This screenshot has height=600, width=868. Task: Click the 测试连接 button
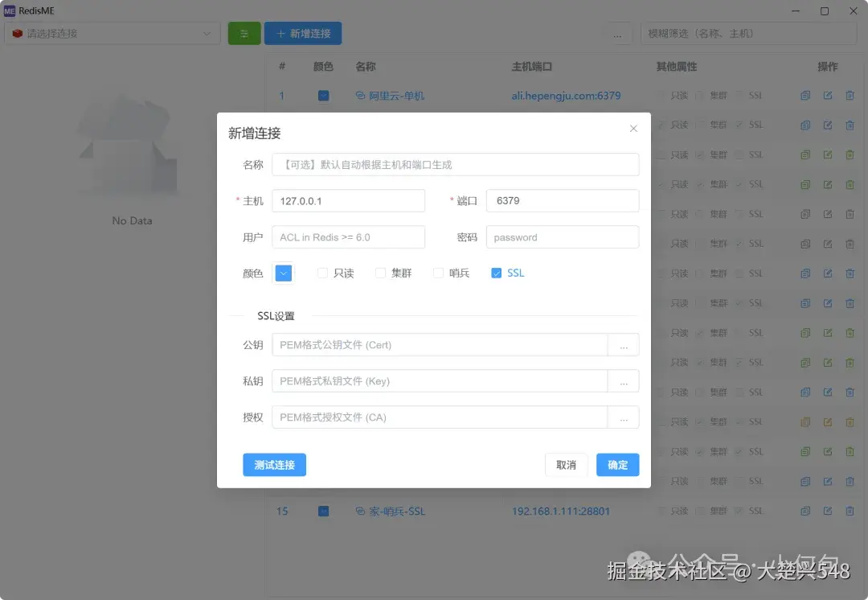[275, 465]
